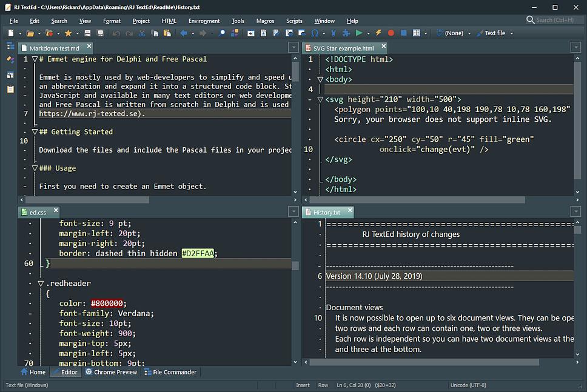Click the puzzle piece extensions icon
587x392 pixels.
point(346,33)
